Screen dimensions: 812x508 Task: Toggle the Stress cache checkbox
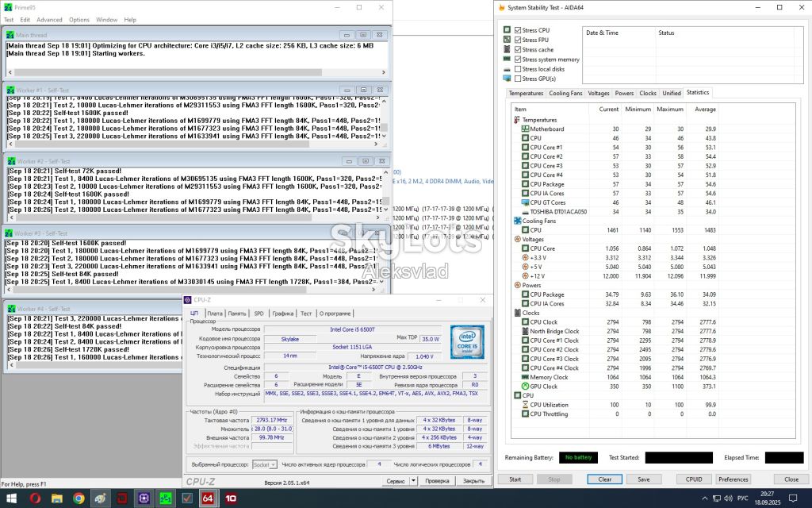pos(518,50)
